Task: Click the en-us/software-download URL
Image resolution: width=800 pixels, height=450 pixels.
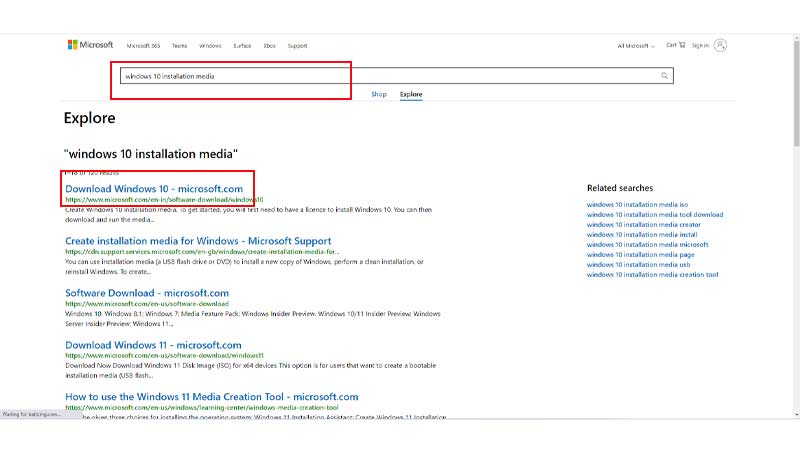Action: pyautogui.click(x=147, y=304)
